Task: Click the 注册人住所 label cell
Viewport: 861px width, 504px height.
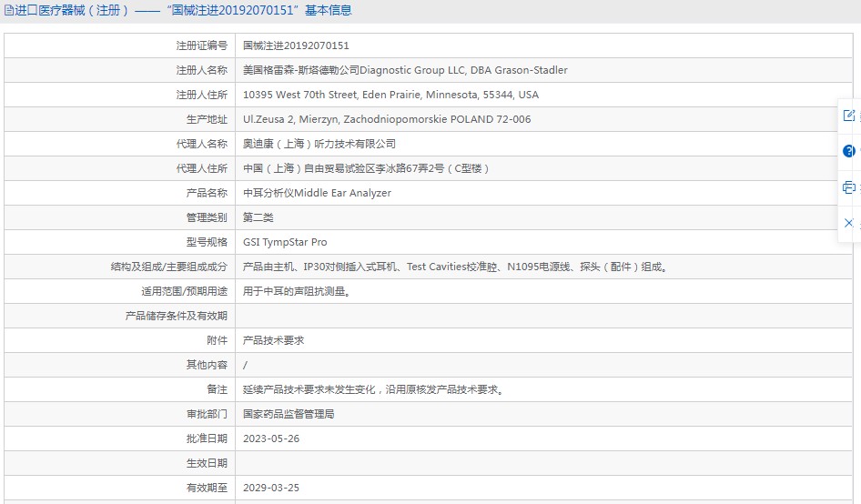Action: pos(120,95)
